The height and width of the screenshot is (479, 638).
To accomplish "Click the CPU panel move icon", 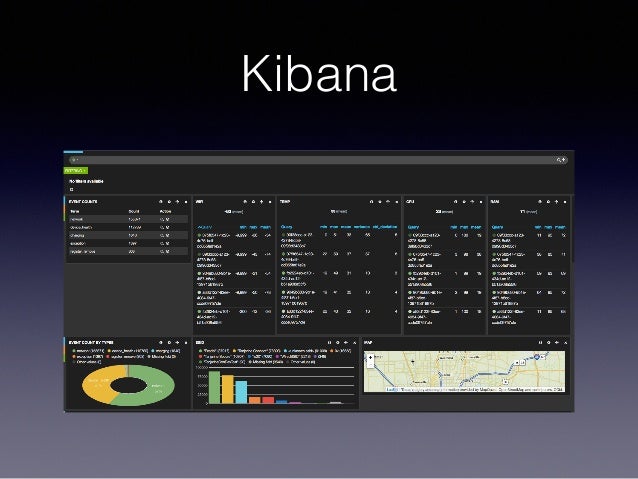I will coord(472,202).
